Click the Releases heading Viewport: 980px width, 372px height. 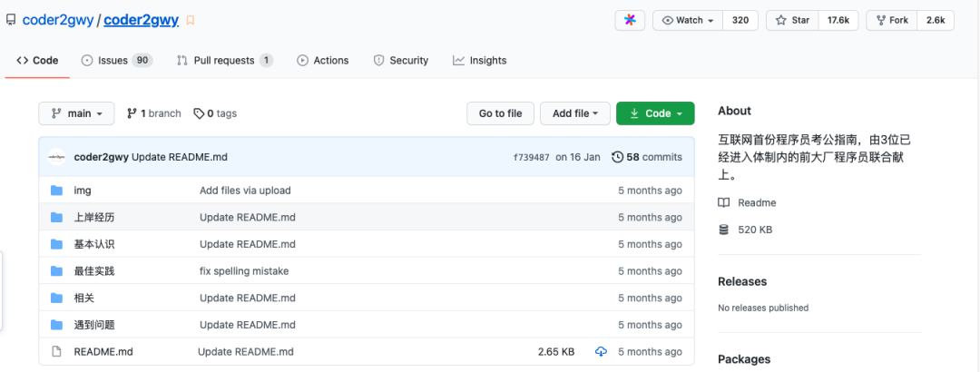coord(742,281)
